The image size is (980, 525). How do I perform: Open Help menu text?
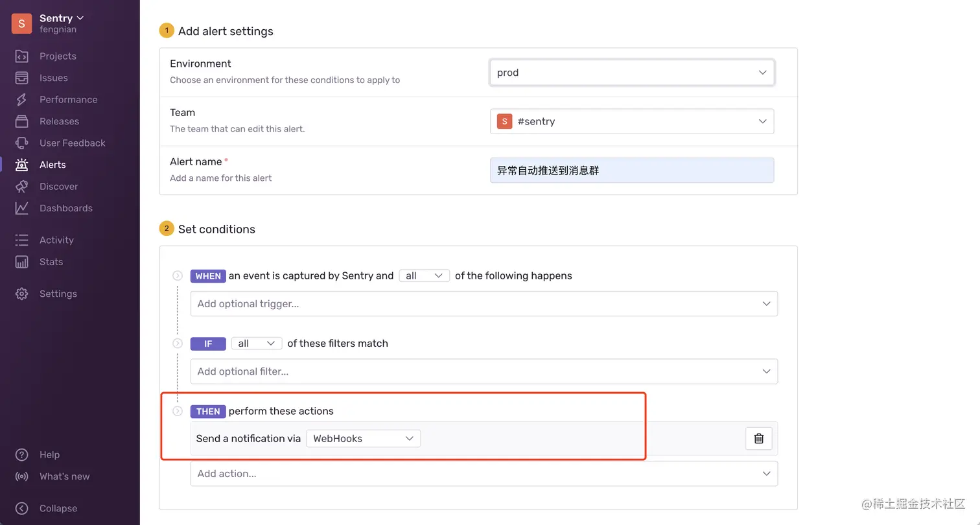[x=49, y=455]
